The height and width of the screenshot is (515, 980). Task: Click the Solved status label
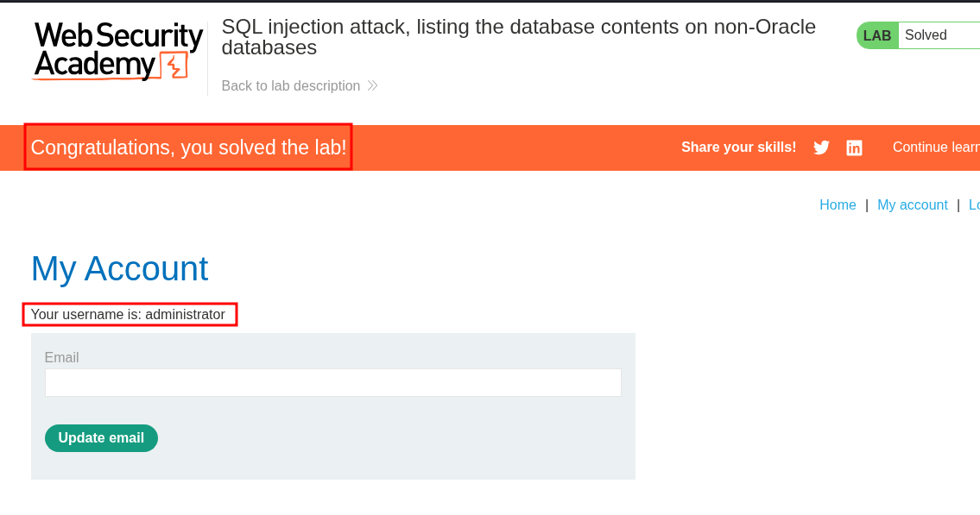tap(926, 35)
